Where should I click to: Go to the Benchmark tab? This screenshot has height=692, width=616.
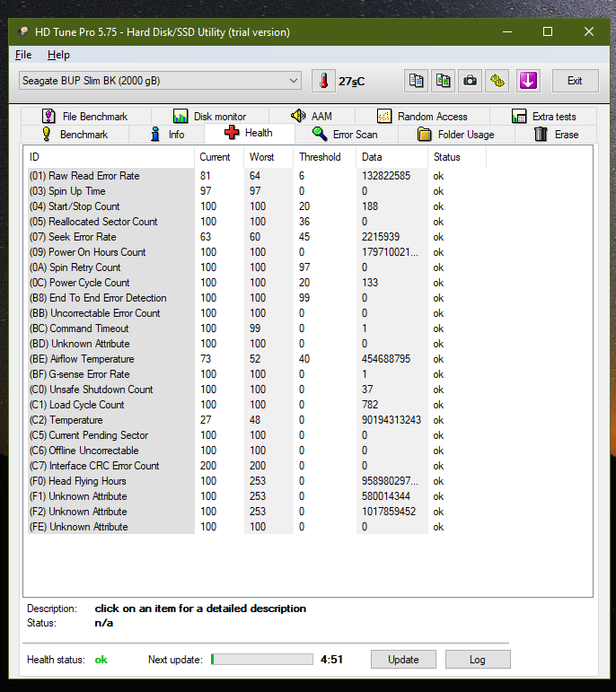(x=75, y=134)
